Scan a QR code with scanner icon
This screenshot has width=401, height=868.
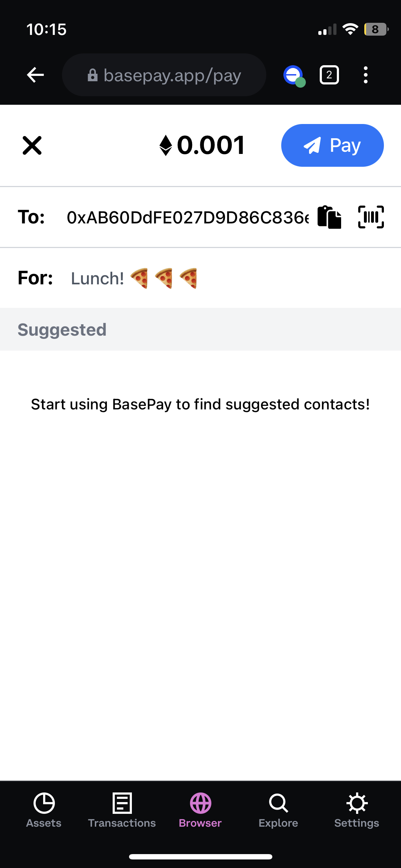tap(371, 217)
